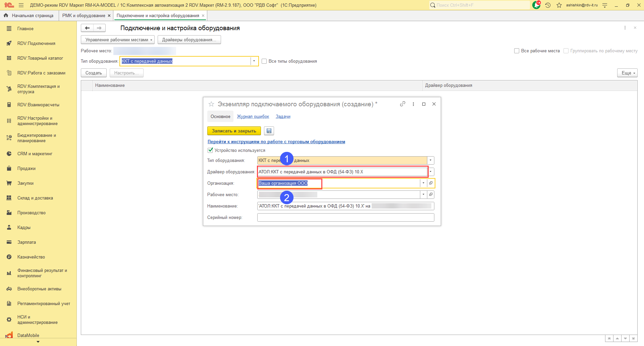Open the 'Управление рабочими местами' dropdown

click(x=118, y=40)
